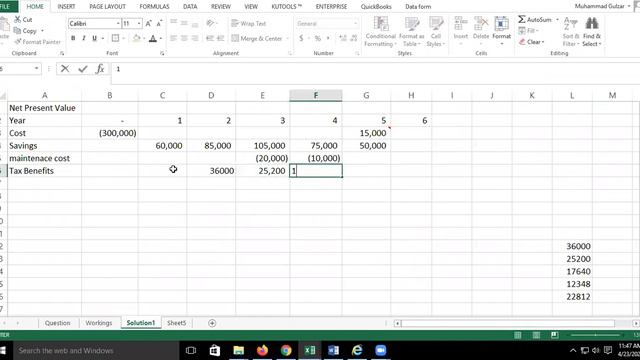Click Merge & Center

click(257, 38)
